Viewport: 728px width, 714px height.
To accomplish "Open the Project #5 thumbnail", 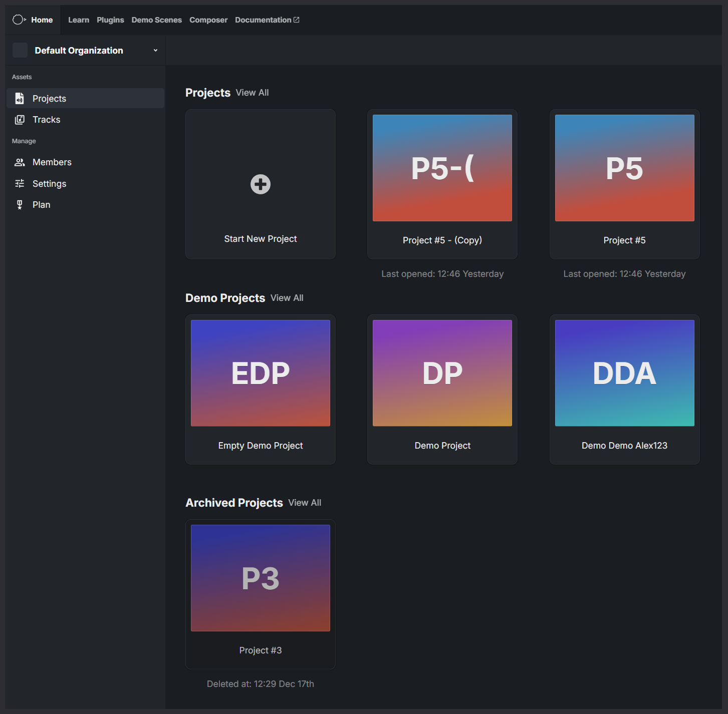I will [624, 167].
